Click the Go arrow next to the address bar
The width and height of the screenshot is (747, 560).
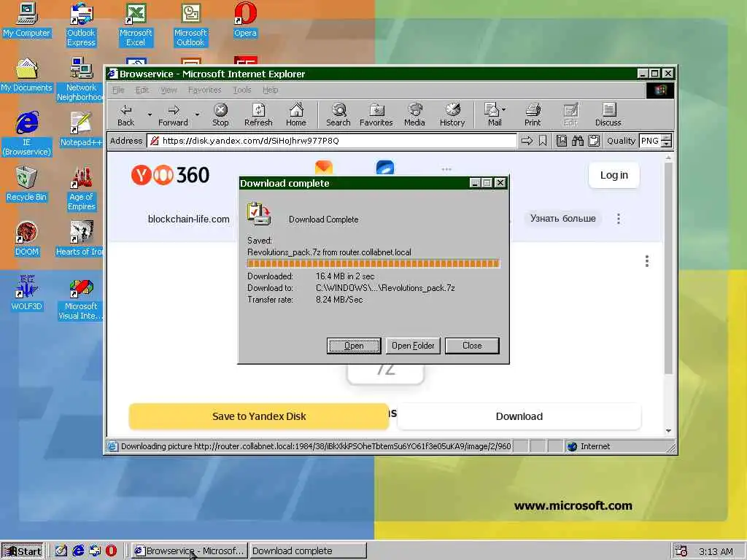pos(527,141)
